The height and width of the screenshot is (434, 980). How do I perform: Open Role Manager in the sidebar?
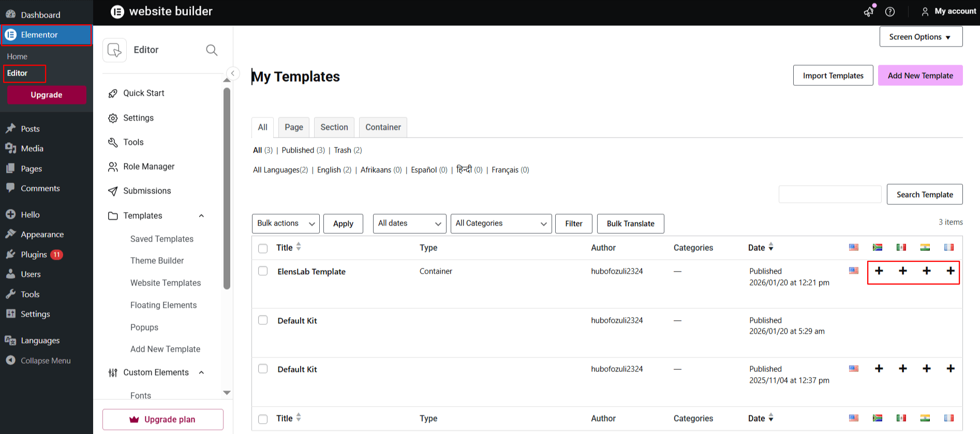[x=149, y=167]
